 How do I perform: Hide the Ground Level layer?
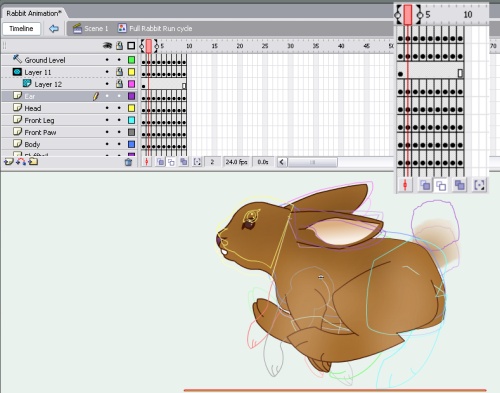click(107, 60)
